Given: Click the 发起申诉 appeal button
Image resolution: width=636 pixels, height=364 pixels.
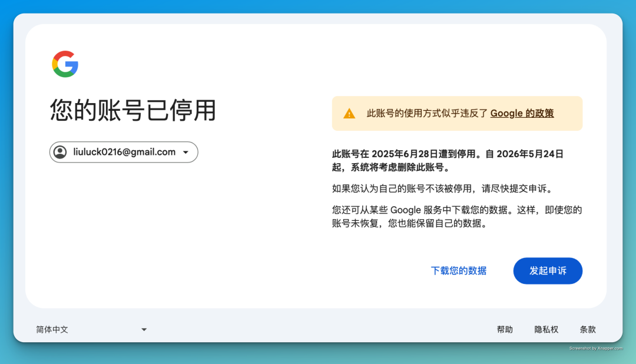Looking at the screenshot, I should tap(548, 271).
